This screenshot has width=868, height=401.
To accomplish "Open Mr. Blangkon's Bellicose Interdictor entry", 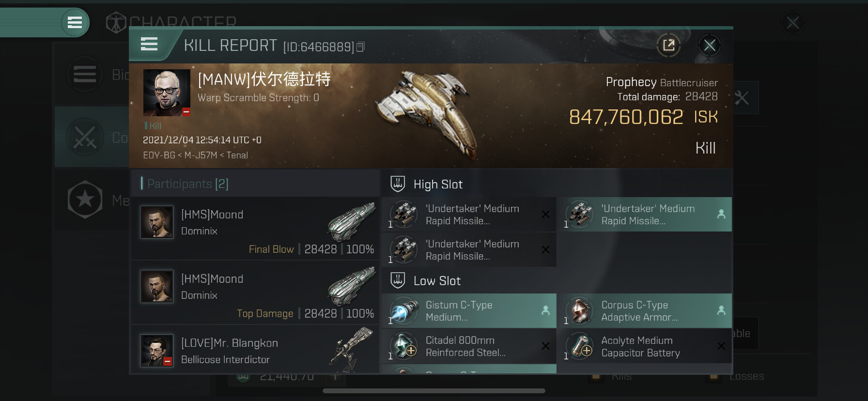I will (x=255, y=351).
